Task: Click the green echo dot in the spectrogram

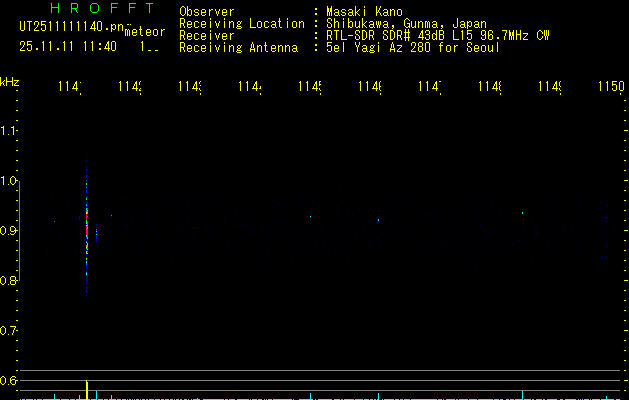Action: pyautogui.click(x=522, y=213)
